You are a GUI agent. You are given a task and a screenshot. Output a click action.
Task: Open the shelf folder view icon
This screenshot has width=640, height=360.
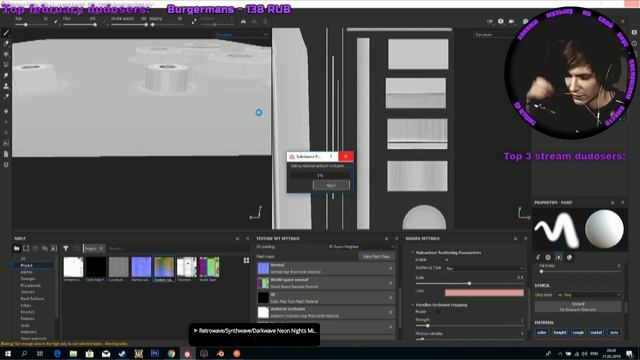17,248
